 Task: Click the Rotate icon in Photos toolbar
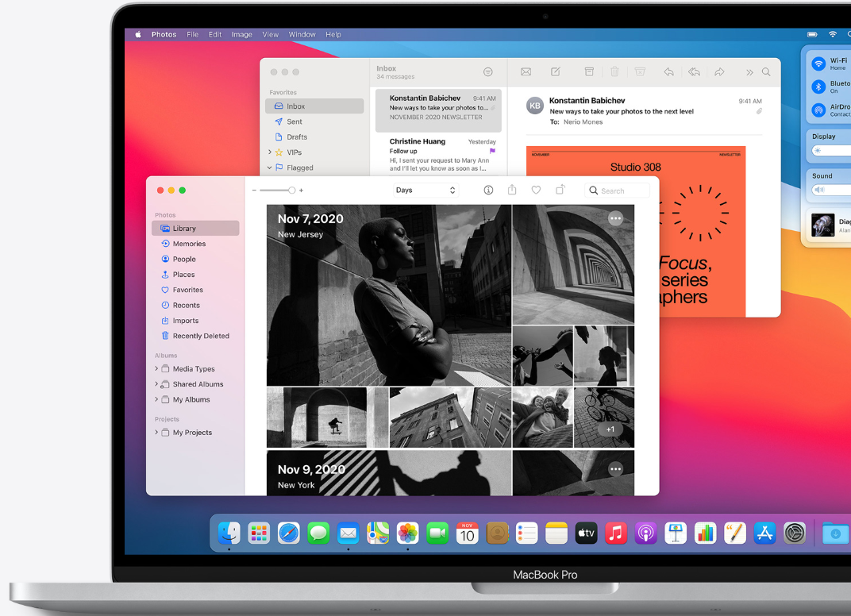coord(560,191)
